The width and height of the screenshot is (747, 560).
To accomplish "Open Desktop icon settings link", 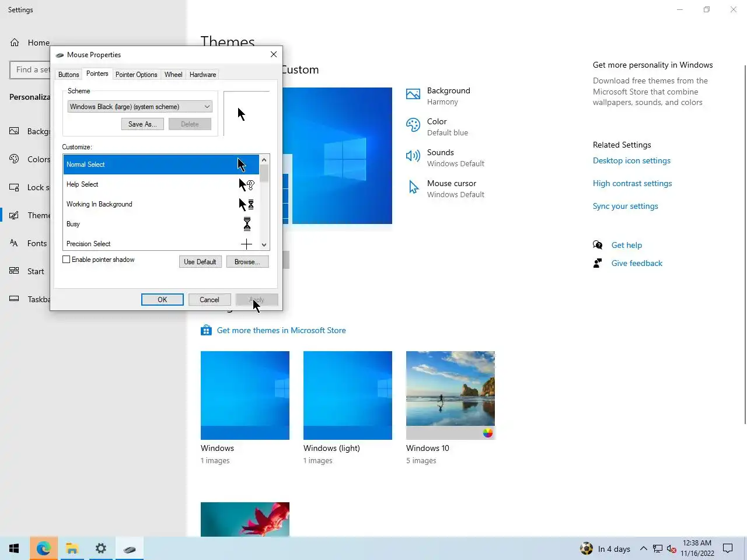I will coord(631,160).
